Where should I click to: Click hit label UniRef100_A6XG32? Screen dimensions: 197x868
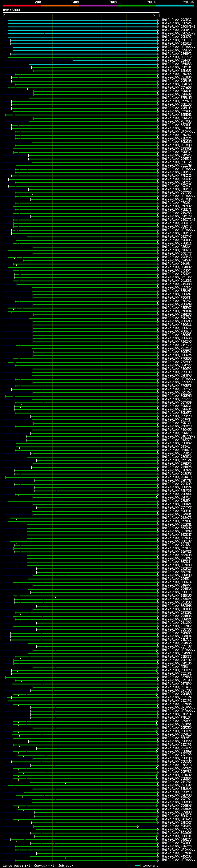pyautogui.click(x=177, y=775)
